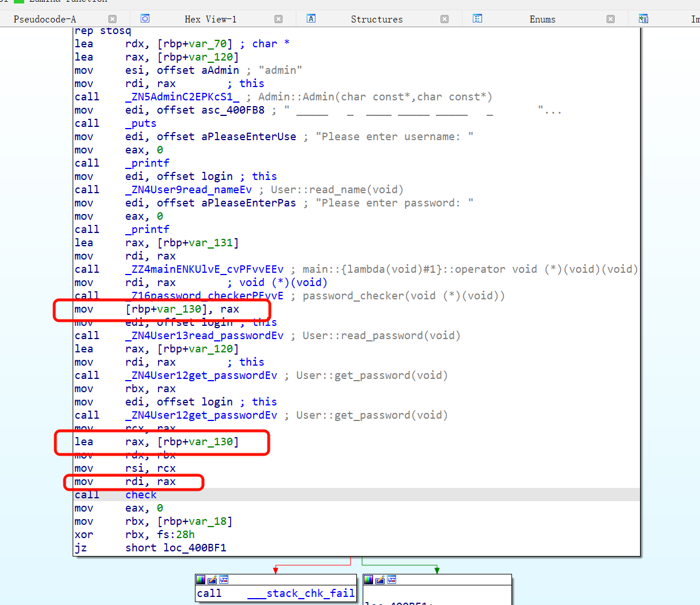Viewport: 700px width, 605px height.
Task: Click 'xor rbx, fs:28h' instruction
Action: [x=135, y=534]
